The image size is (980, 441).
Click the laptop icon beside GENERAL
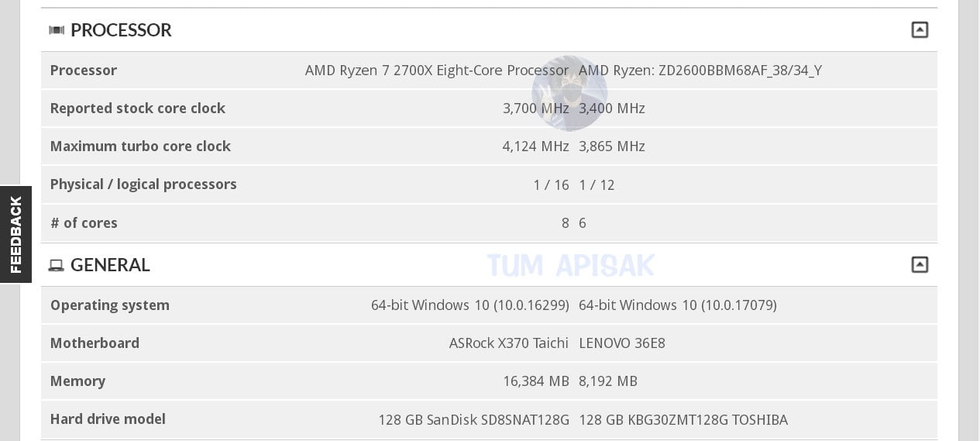pyautogui.click(x=57, y=266)
